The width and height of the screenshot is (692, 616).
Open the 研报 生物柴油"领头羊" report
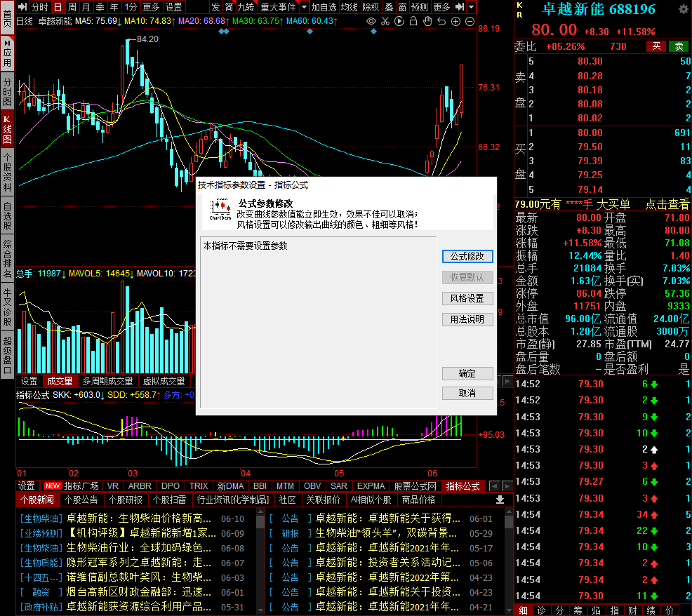coord(386,533)
